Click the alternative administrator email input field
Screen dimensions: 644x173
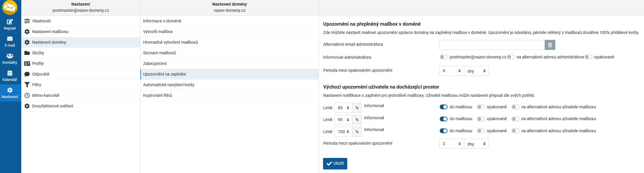(x=492, y=45)
